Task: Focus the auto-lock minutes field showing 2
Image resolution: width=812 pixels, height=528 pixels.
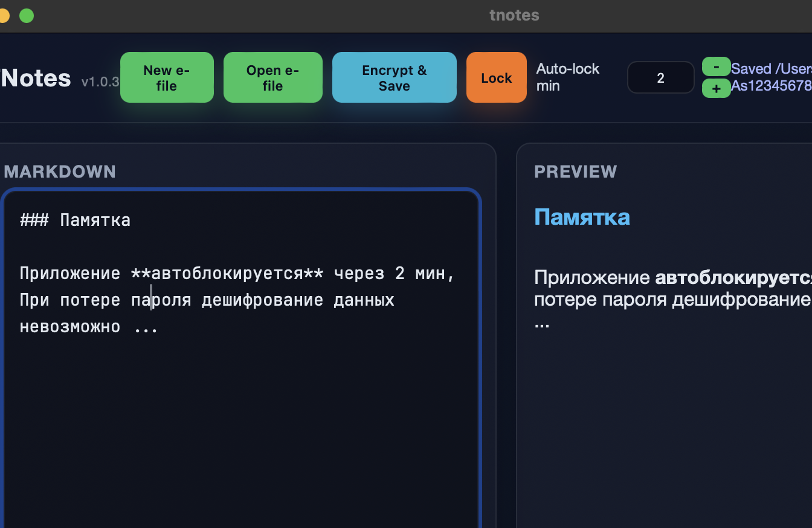Action: coord(660,77)
